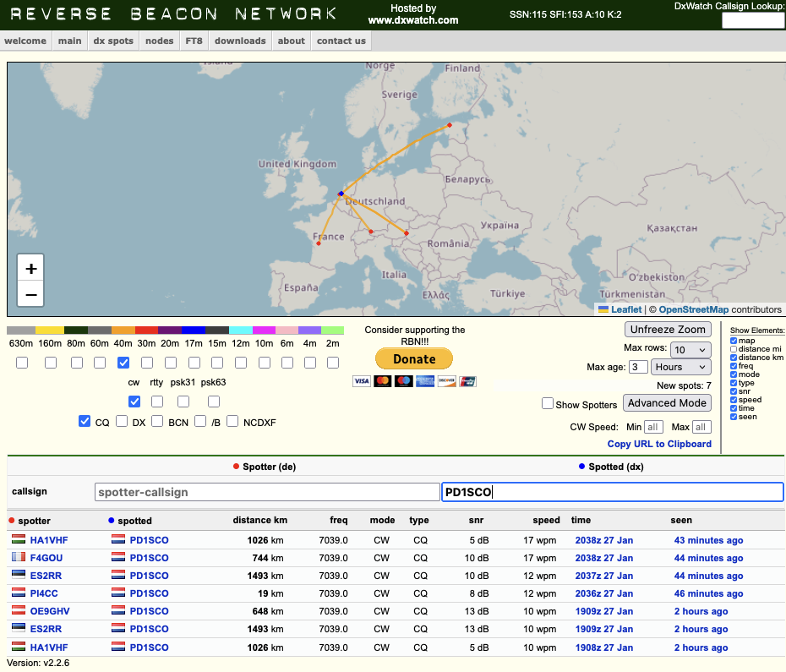Screen dimensions: 786x672
Task: Click the UnionPay card icon
Action: tap(467, 381)
